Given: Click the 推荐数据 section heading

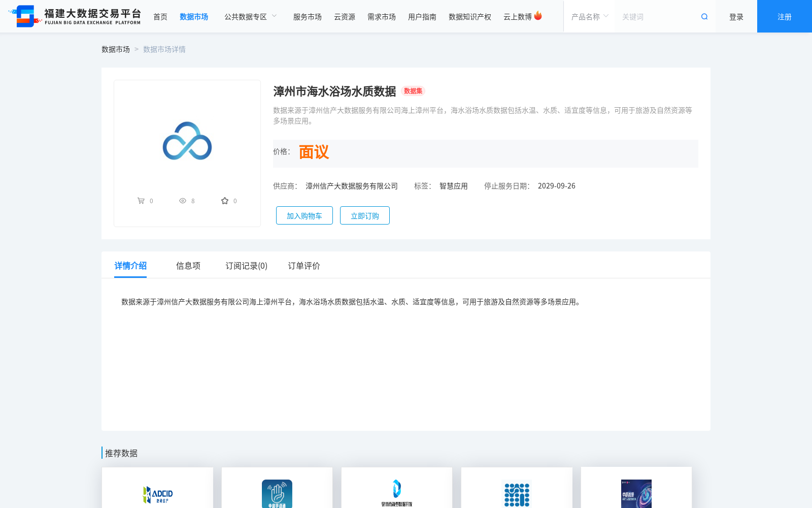Looking at the screenshot, I should pyautogui.click(x=121, y=453).
